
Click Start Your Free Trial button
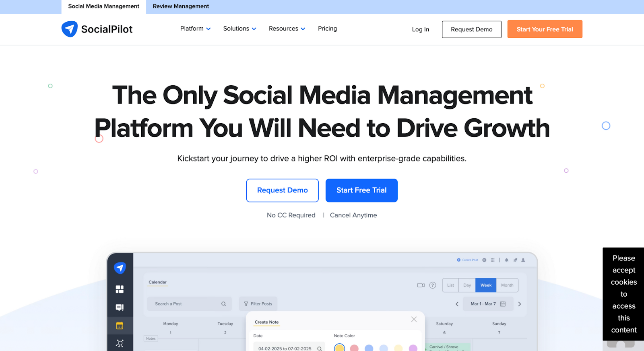coord(545,29)
